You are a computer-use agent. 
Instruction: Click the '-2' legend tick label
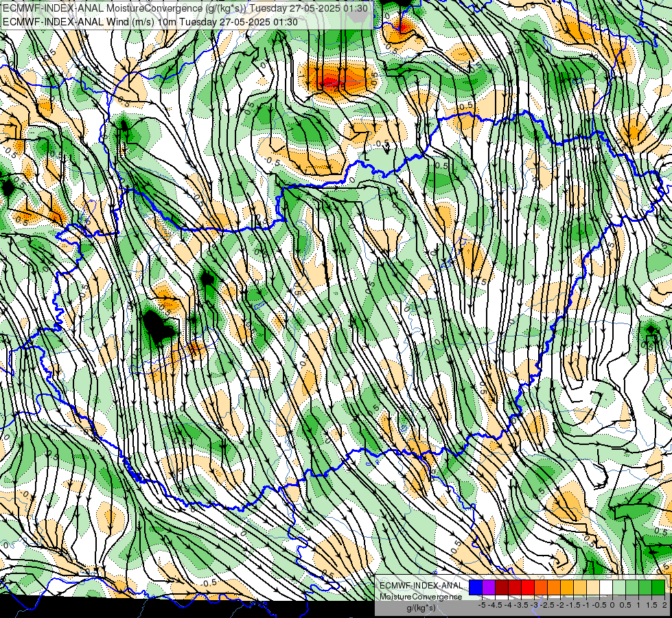pos(560,605)
